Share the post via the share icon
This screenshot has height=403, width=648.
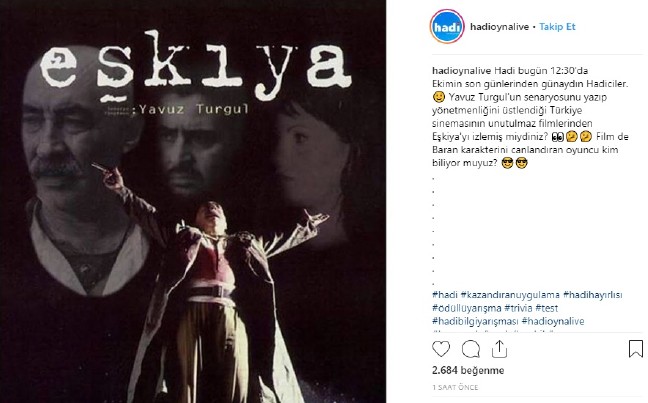point(499,349)
